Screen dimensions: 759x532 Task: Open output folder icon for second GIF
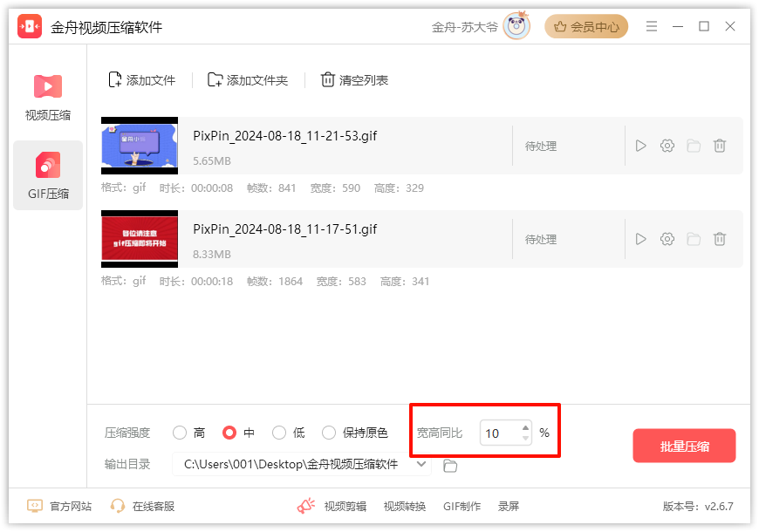tap(694, 239)
